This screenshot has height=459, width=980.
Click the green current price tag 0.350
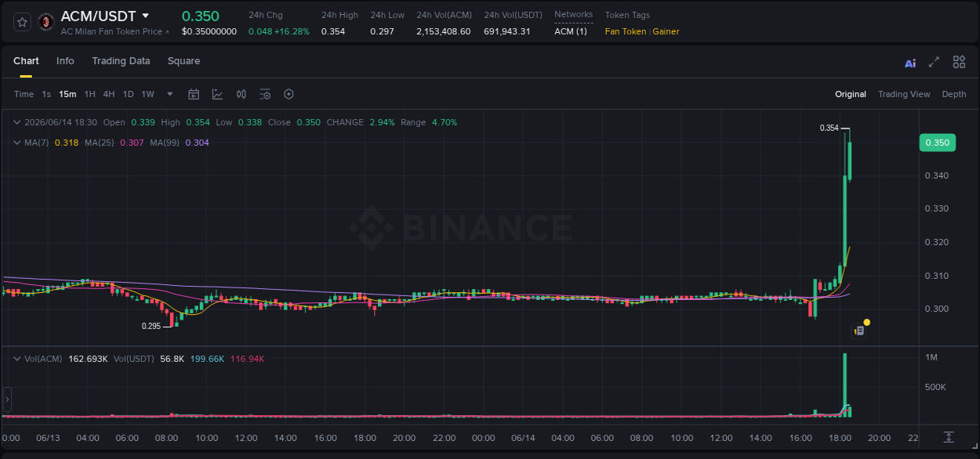(x=937, y=143)
